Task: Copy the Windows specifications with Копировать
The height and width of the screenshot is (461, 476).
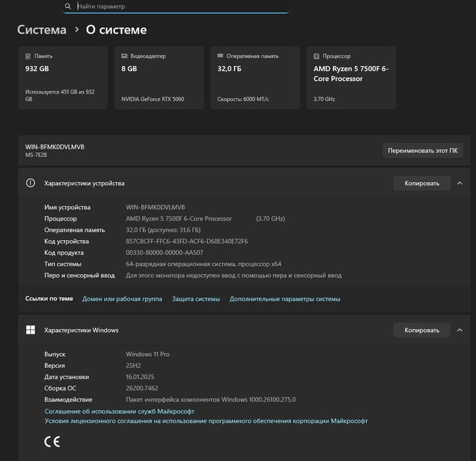Action: pos(421,330)
